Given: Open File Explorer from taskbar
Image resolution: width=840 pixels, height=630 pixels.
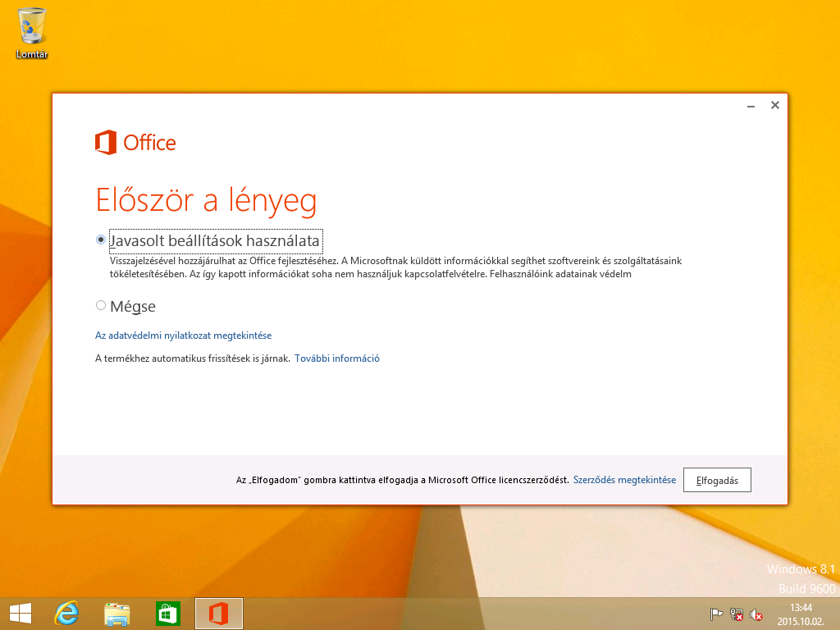Looking at the screenshot, I should tap(116, 614).
